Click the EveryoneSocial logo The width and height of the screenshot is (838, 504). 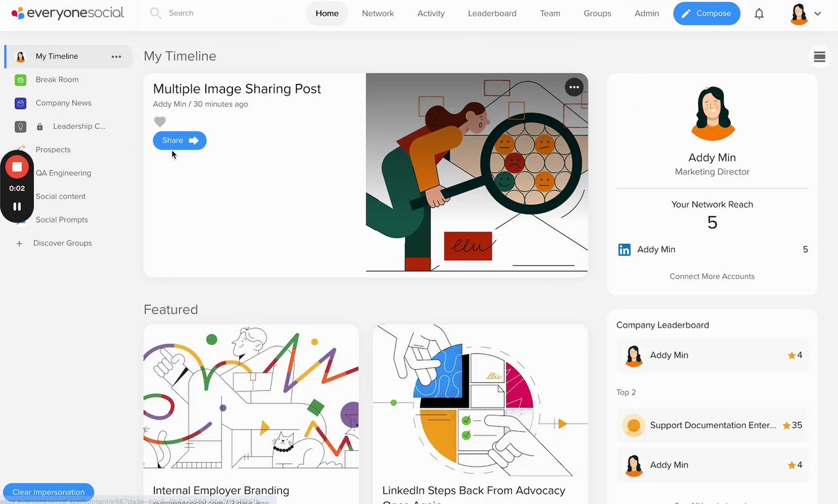67,13
